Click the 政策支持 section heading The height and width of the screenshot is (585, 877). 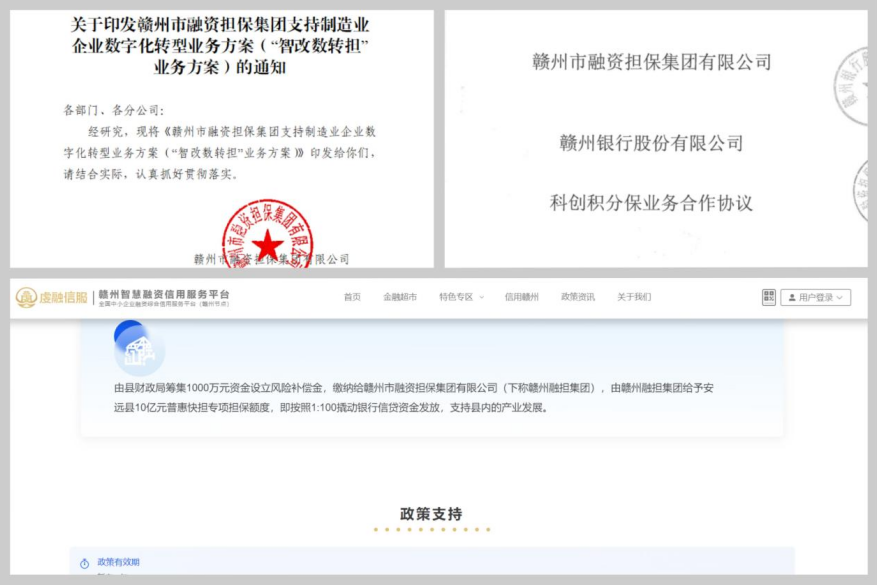click(x=431, y=513)
